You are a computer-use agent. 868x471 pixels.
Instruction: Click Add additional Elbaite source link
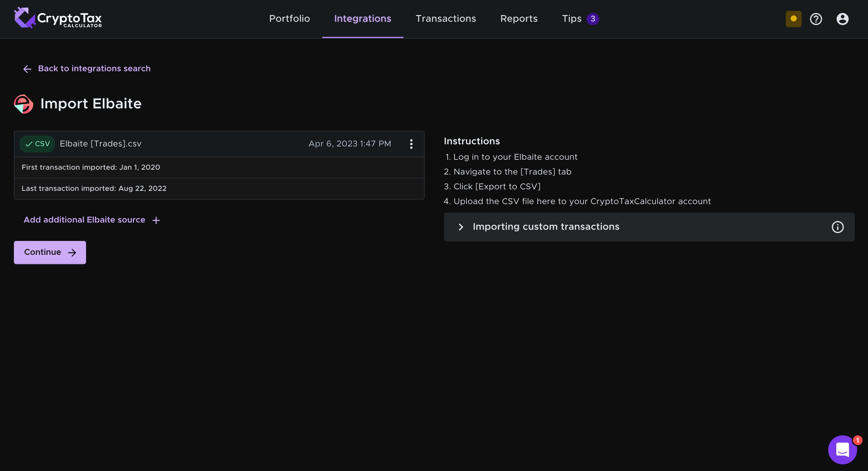pyautogui.click(x=84, y=220)
